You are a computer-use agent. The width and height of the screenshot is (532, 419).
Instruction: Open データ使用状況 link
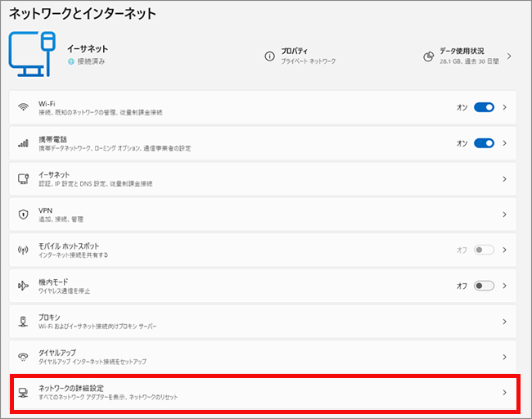462,51
